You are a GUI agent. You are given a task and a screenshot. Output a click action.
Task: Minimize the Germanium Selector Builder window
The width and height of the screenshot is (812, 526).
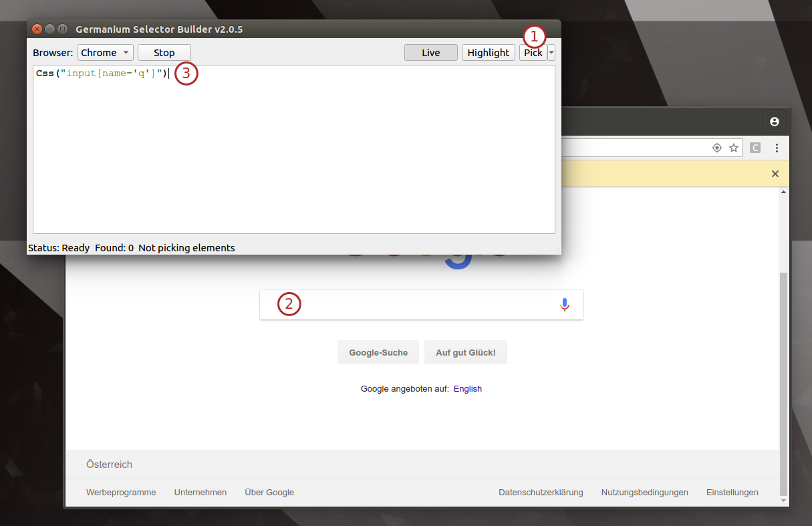click(x=50, y=29)
